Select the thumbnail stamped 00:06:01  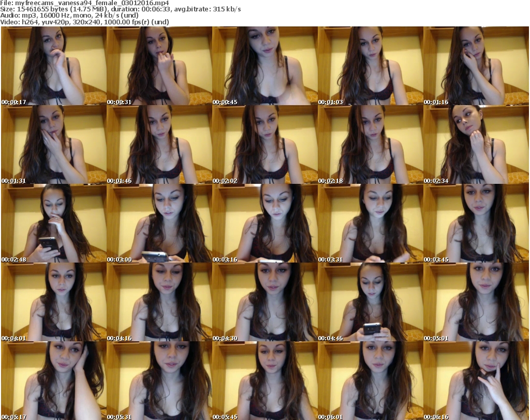[371, 381]
